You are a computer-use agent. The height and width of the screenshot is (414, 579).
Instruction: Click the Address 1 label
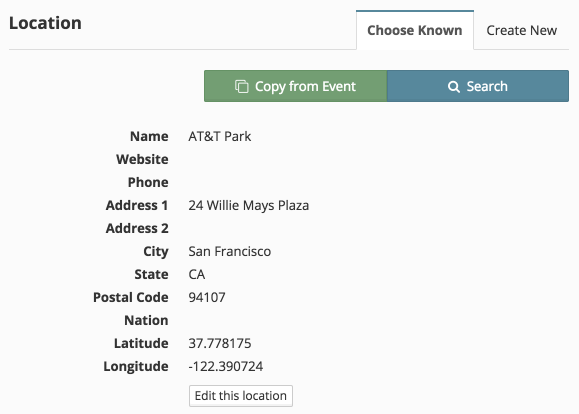point(137,205)
